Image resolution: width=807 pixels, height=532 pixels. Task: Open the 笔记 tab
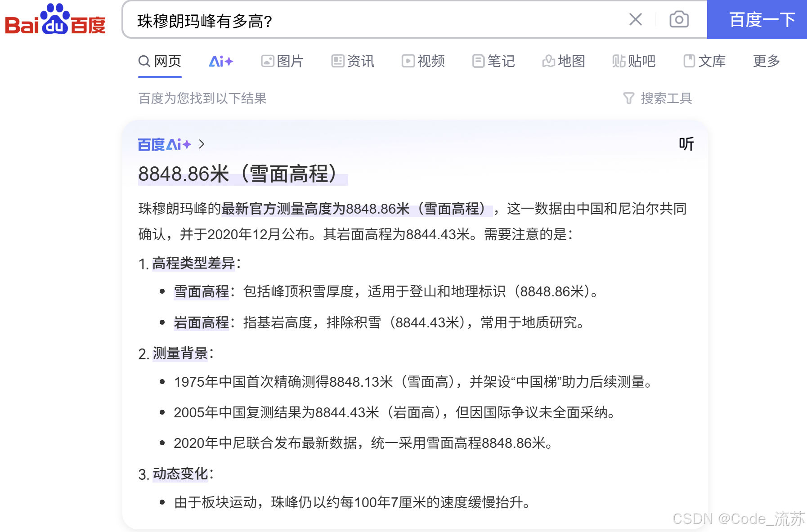pos(493,61)
